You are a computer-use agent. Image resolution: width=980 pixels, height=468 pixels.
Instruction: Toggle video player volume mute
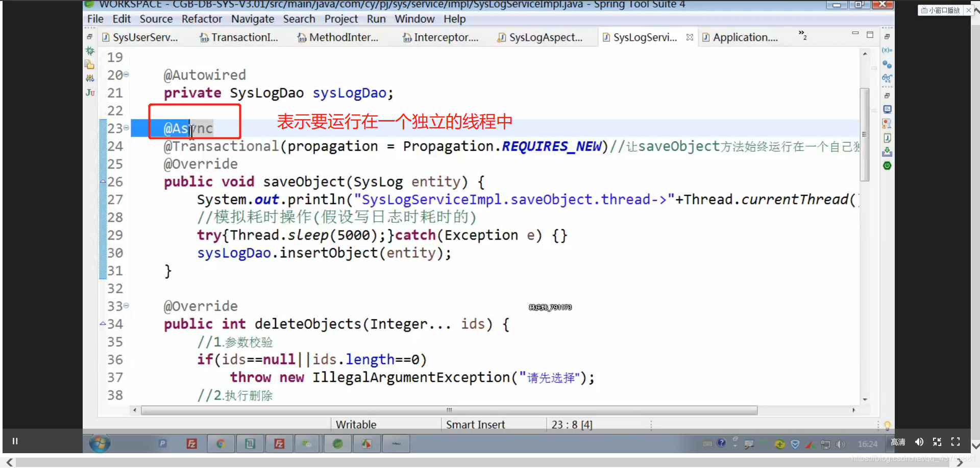tap(919, 442)
